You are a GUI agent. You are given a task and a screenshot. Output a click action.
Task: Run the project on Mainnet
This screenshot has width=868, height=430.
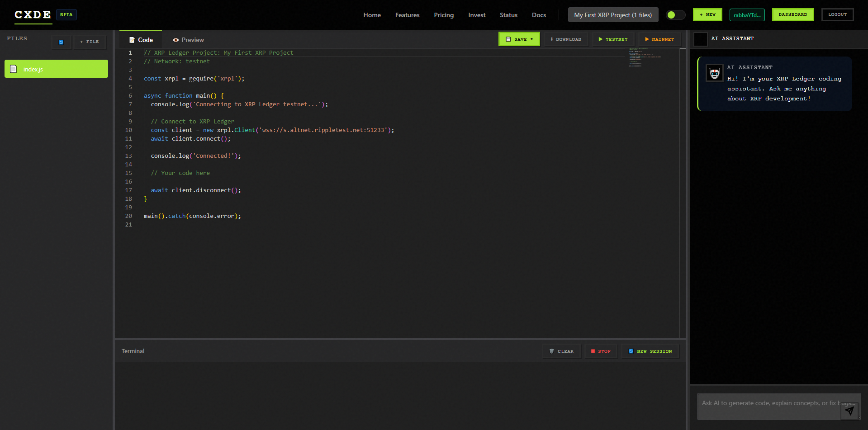point(659,39)
